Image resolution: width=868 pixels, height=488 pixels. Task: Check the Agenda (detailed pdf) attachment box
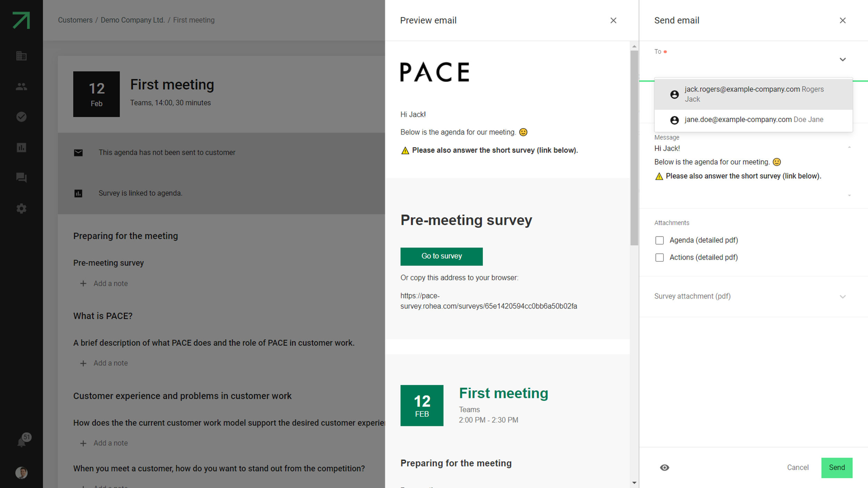(x=659, y=240)
